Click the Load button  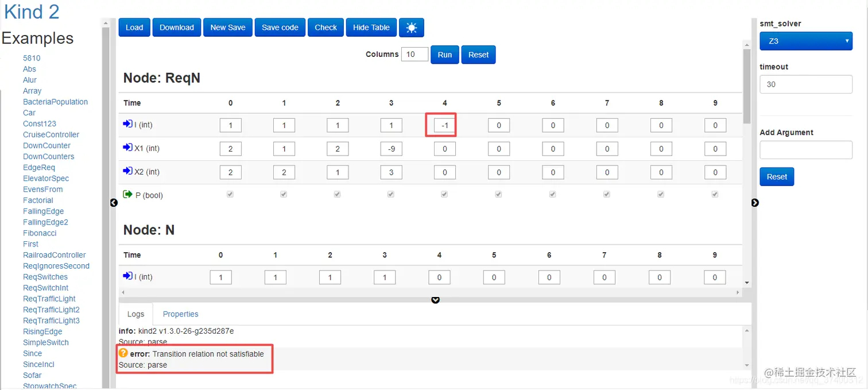[134, 28]
